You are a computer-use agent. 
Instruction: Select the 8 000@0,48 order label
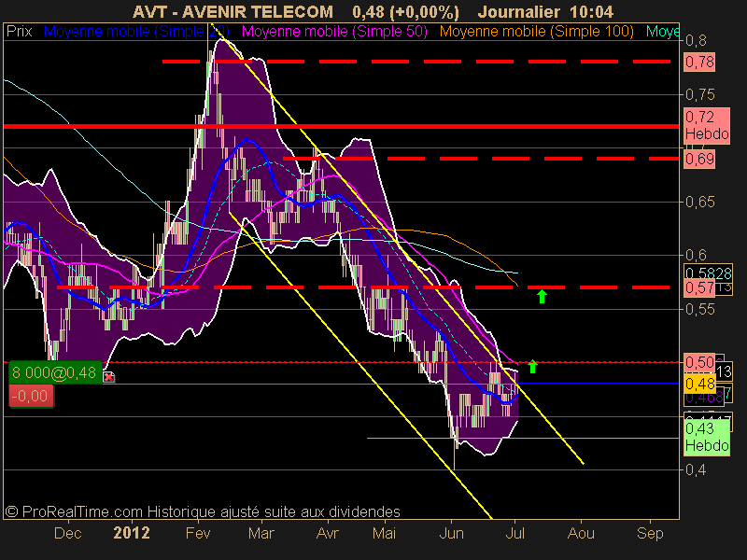click(x=55, y=372)
